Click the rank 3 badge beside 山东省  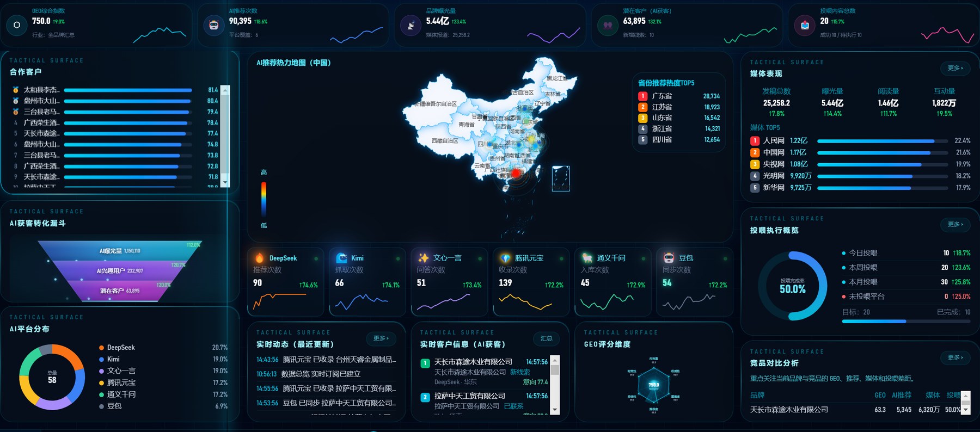tap(643, 118)
